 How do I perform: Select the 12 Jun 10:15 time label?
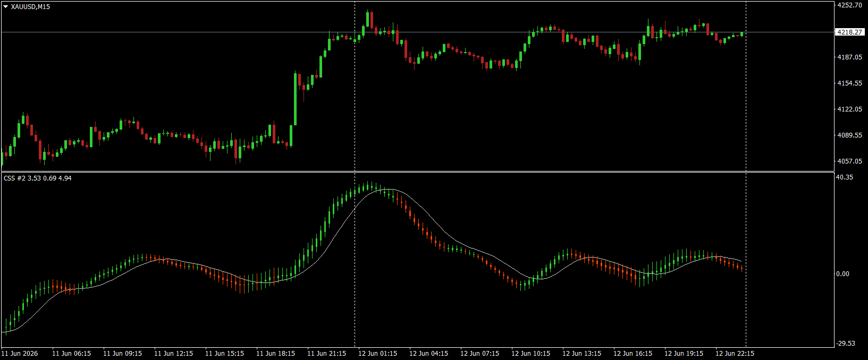coord(530,354)
